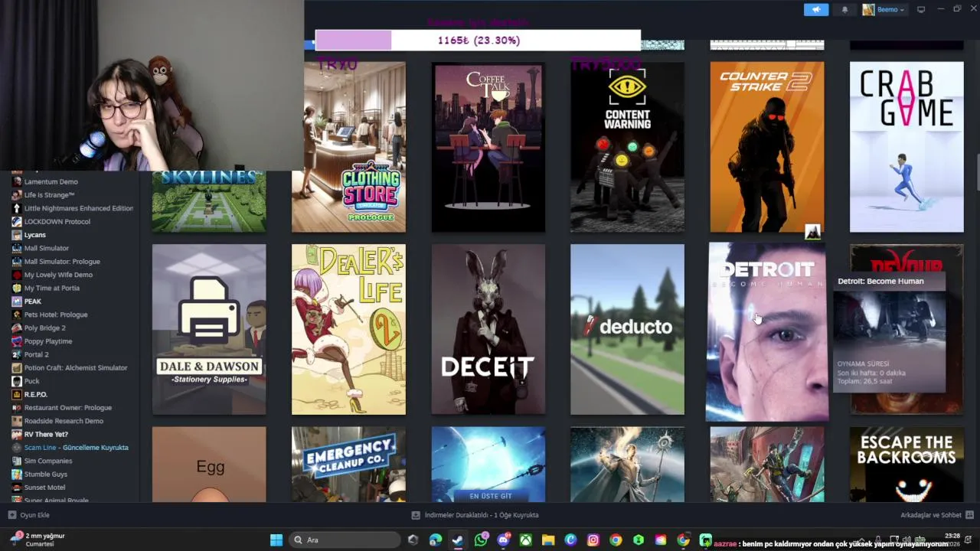This screenshot has width=980, height=551.
Task: Open the Escape the Backrooms cover
Action: 906,465
